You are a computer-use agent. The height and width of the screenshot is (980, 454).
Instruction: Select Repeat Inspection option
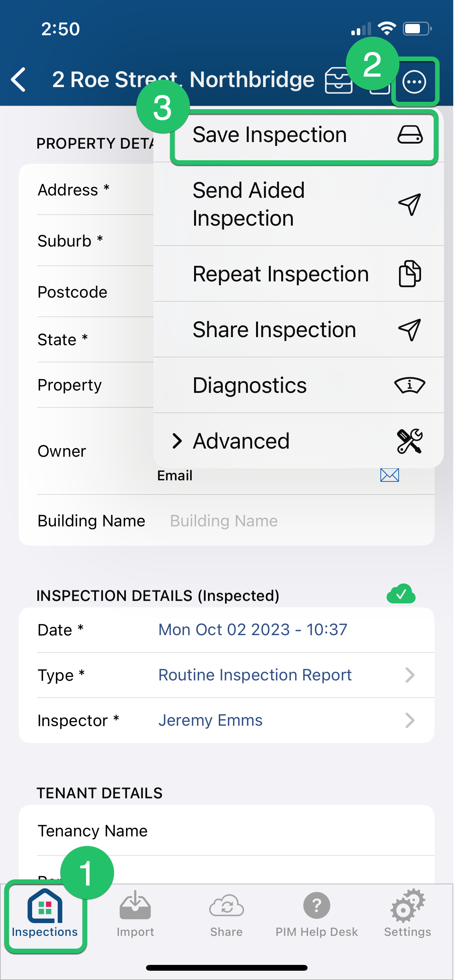tap(298, 274)
